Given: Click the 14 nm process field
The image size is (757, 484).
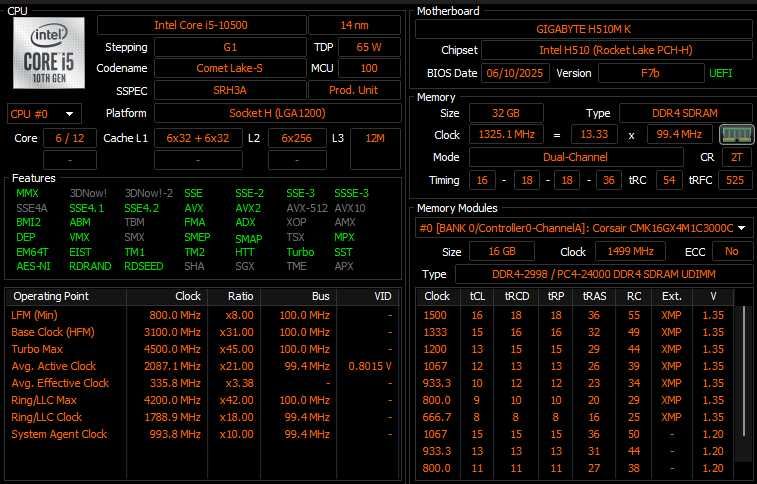Looking at the screenshot, I should (354, 25).
